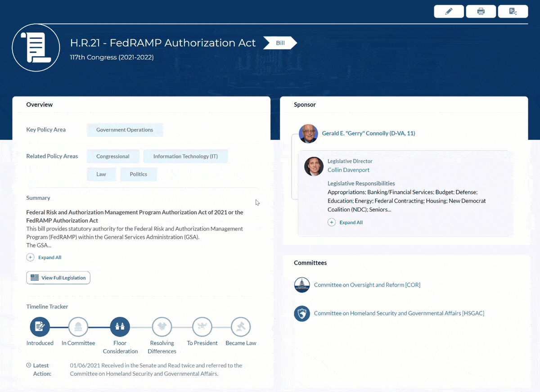The image size is (540, 392).
Task: Open the View Full Legislation button
Action: [58, 278]
